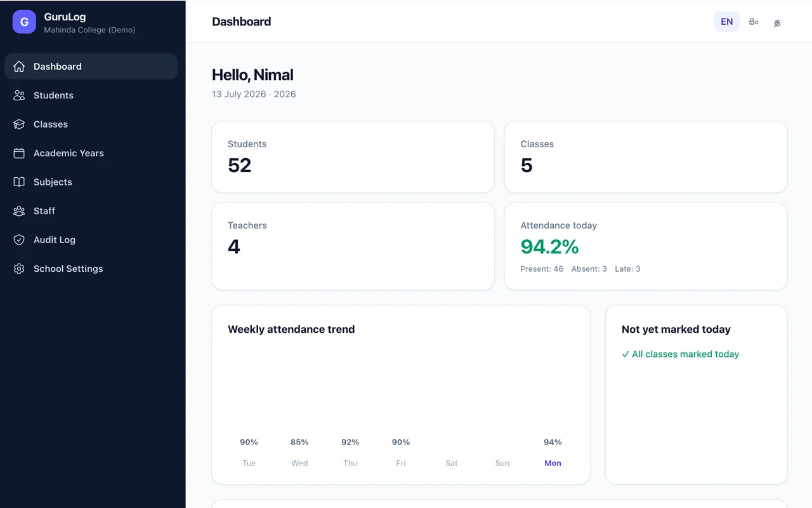Viewport: 812px width, 508px height.
Task: Open the Audit Log page
Action: pyautogui.click(x=91, y=240)
